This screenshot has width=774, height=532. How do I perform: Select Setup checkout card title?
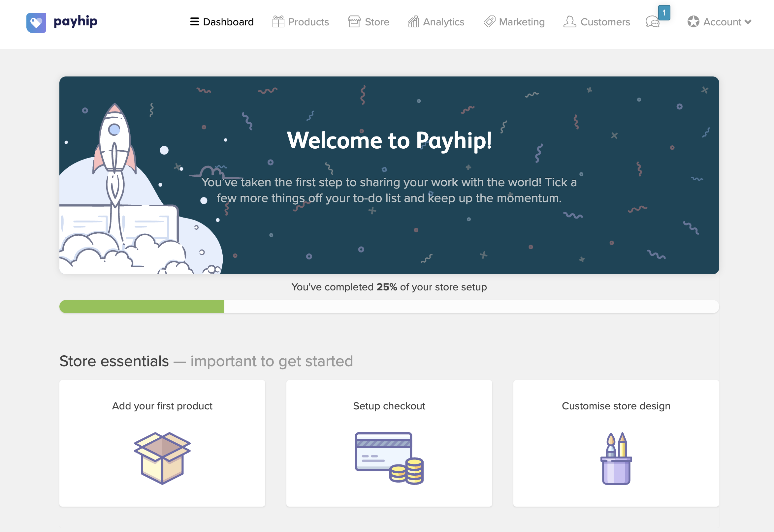point(389,406)
